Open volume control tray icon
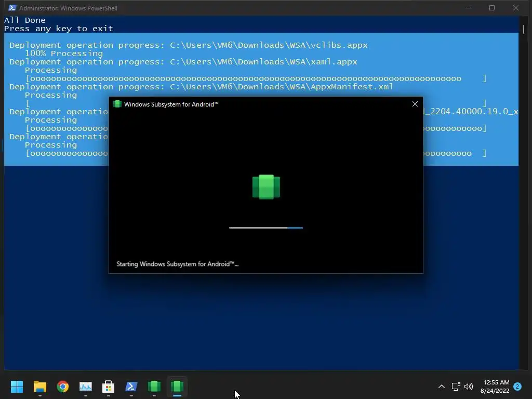Viewport: 532px width, 399px height. [x=469, y=387]
